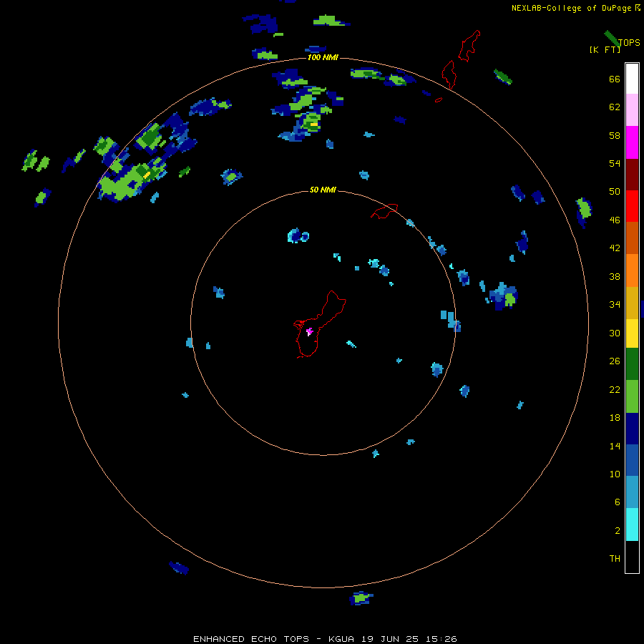Viewport: 644px width, 644px height.
Task: Click the "50 NMI" range ring label
Action: click(x=323, y=190)
